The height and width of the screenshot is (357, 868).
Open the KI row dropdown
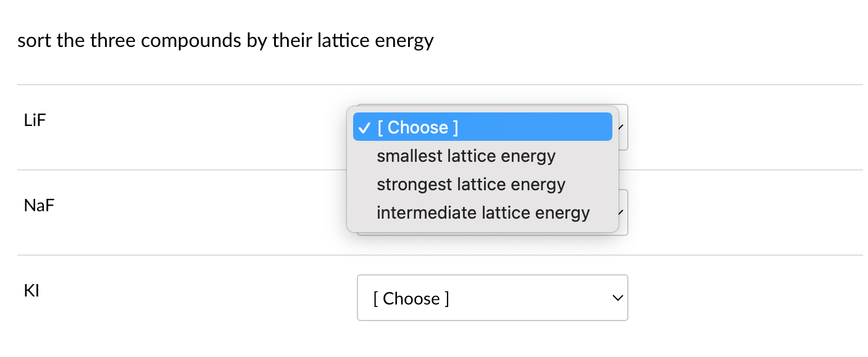click(x=492, y=298)
